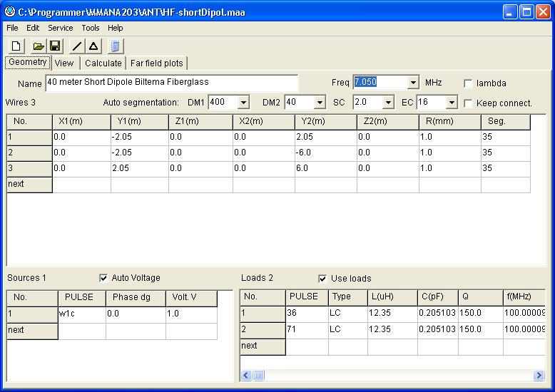The width and height of the screenshot is (555, 392).
Task: Click the loads table right scroll arrow
Action: coord(539,375)
